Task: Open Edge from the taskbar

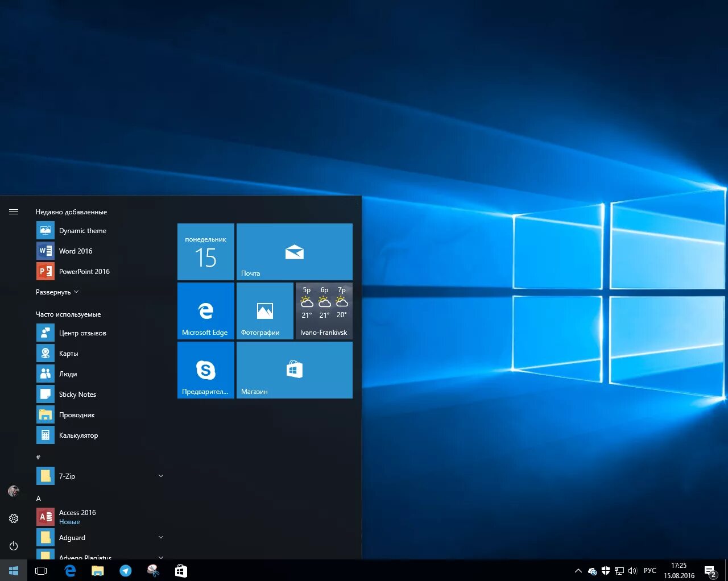Action: point(70,570)
